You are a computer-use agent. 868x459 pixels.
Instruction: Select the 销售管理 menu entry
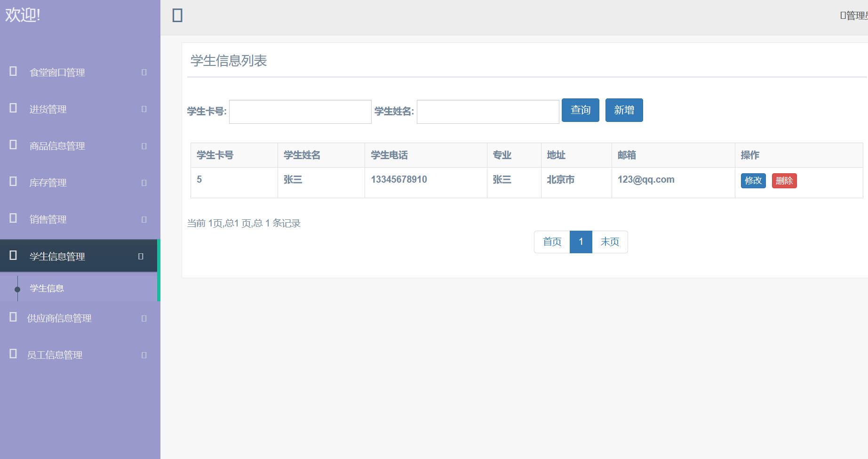(x=48, y=218)
